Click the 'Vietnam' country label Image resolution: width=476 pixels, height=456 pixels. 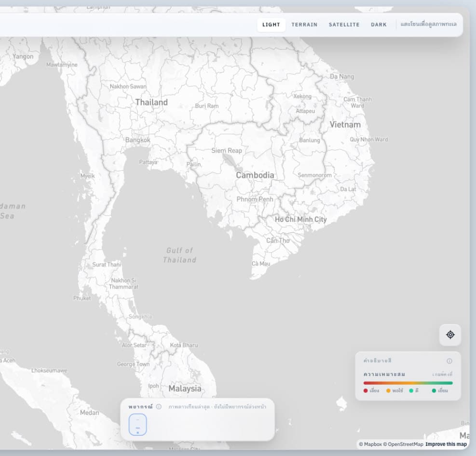pos(345,124)
